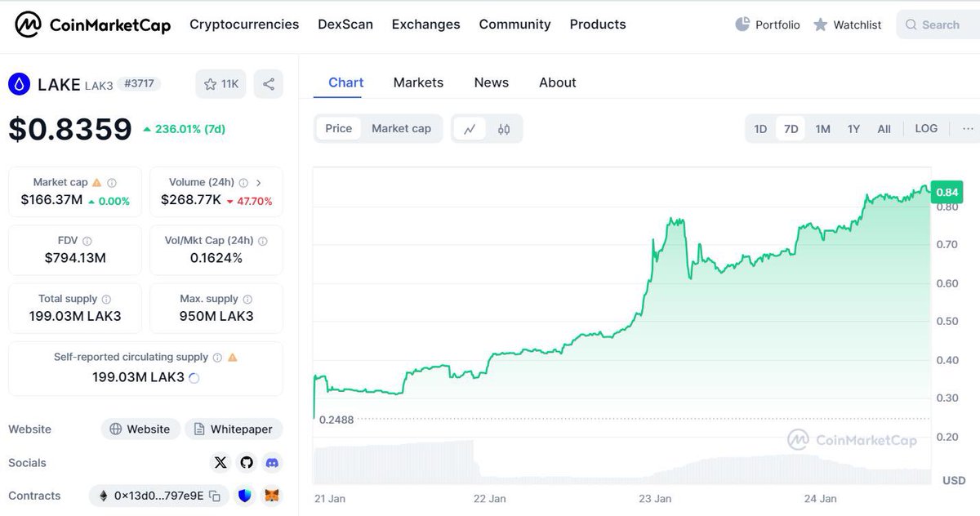
Task: Open the Discord social link
Action: [273, 463]
